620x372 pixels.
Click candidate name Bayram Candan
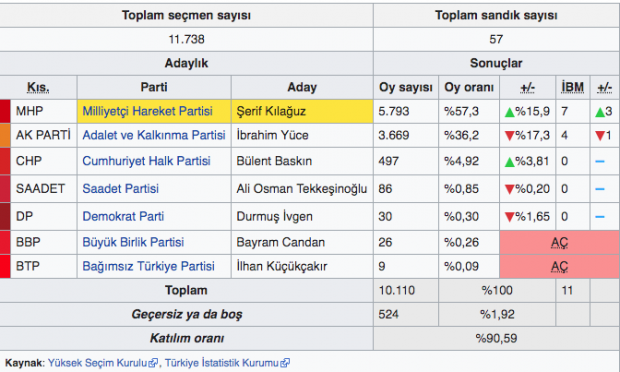pyautogui.click(x=281, y=242)
